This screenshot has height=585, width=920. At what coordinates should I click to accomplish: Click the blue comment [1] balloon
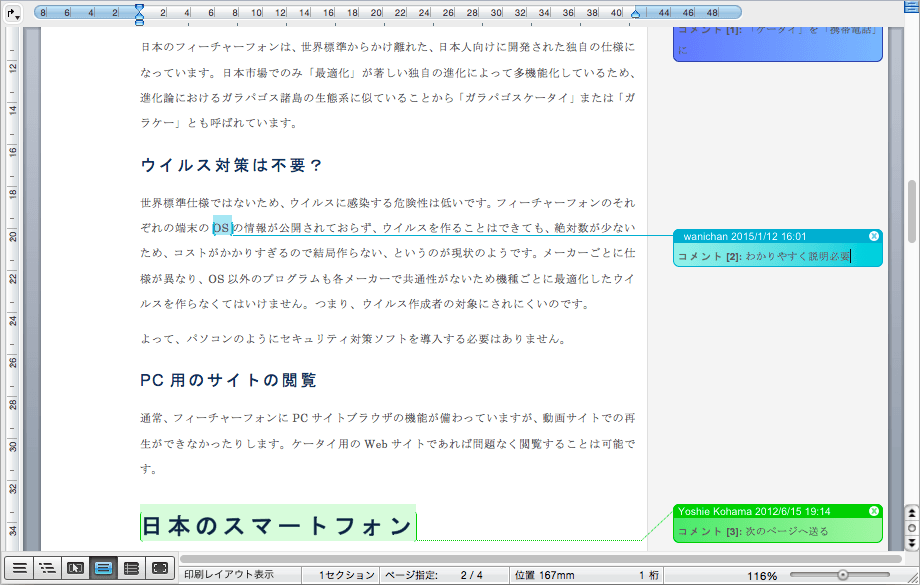[x=777, y=44]
